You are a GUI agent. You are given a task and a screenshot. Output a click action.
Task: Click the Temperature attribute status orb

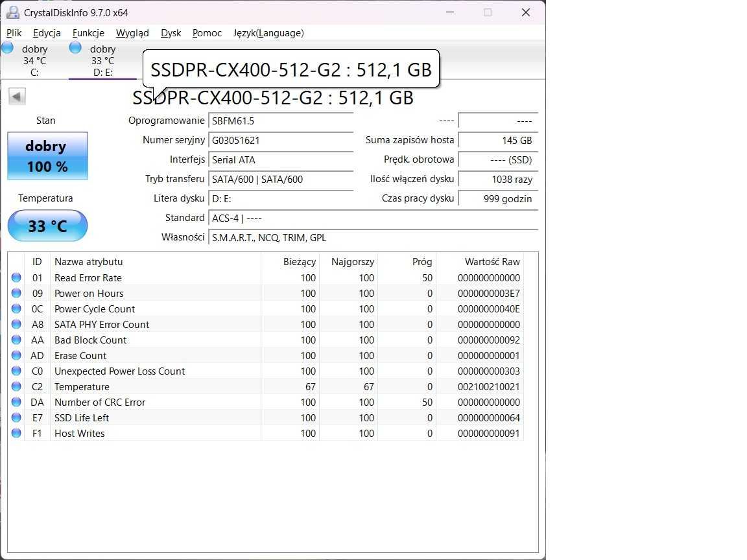point(16,387)
